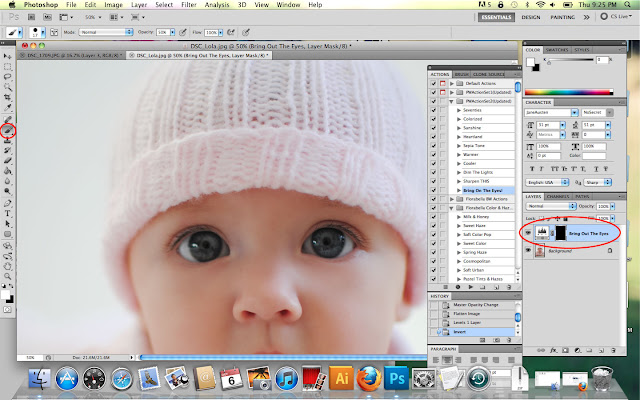Image resolution: width=640 pixels, height=400 pixels.
Task: Toggle the Sepia Tone action checkbox
Action: pos(433,146)
